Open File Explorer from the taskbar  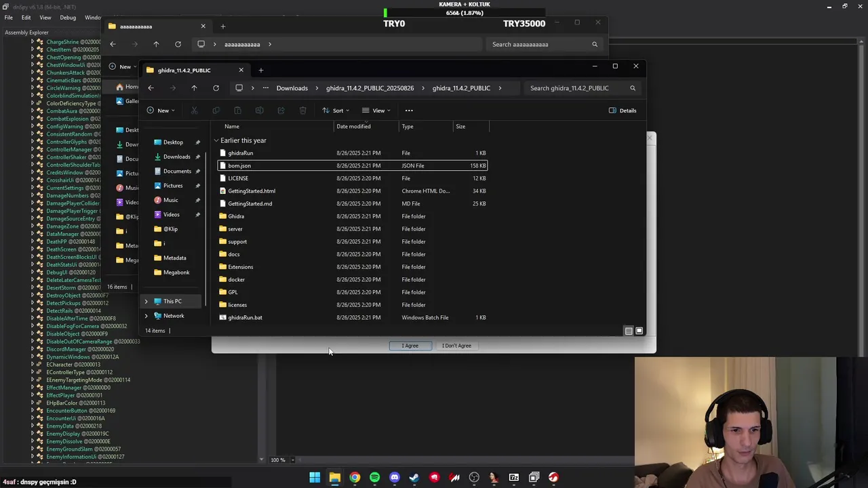[334, 478]
